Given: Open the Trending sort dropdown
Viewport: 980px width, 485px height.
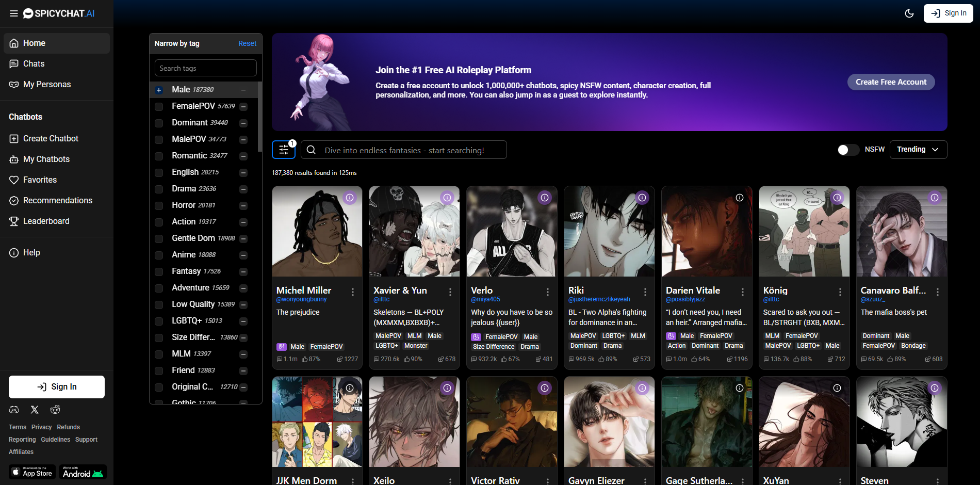Looking at the screenshot, I should point(918,150).
